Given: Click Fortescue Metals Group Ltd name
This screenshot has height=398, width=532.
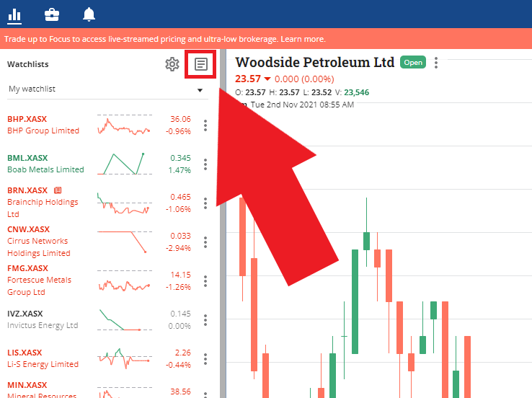Looking at the screenshot, I should [x=40, y=286].
